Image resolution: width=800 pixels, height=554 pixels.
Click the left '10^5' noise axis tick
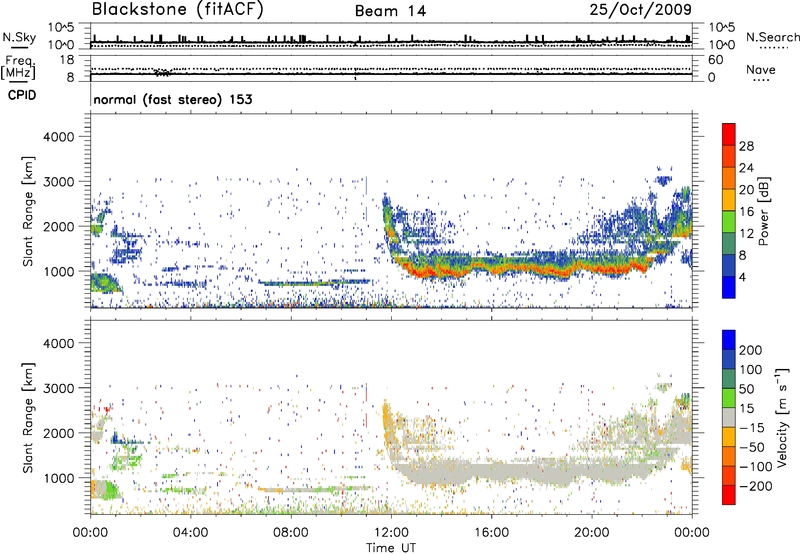click(x=61, y=27)
